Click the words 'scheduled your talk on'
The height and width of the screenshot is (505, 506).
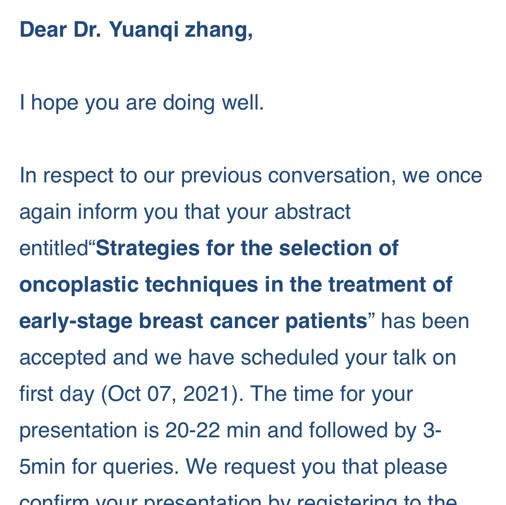(x=348, y=357)
